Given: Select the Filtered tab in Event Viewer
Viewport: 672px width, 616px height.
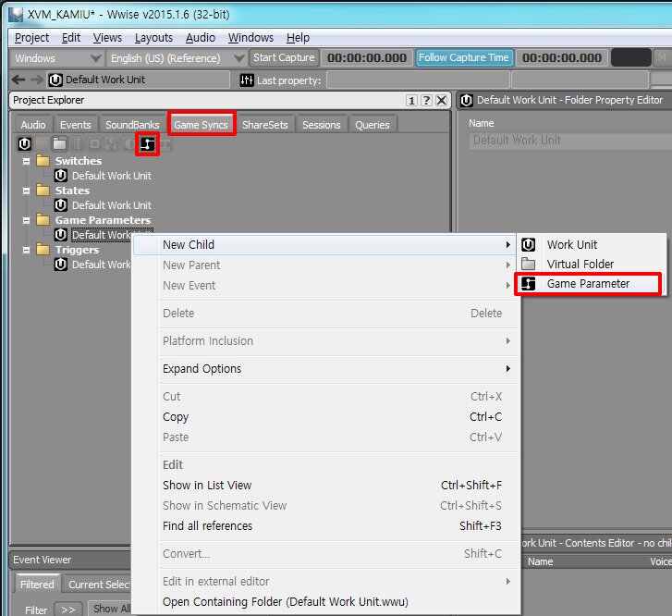Looking at the screenshot, I should pyautogui.click(x=37, y=585).
